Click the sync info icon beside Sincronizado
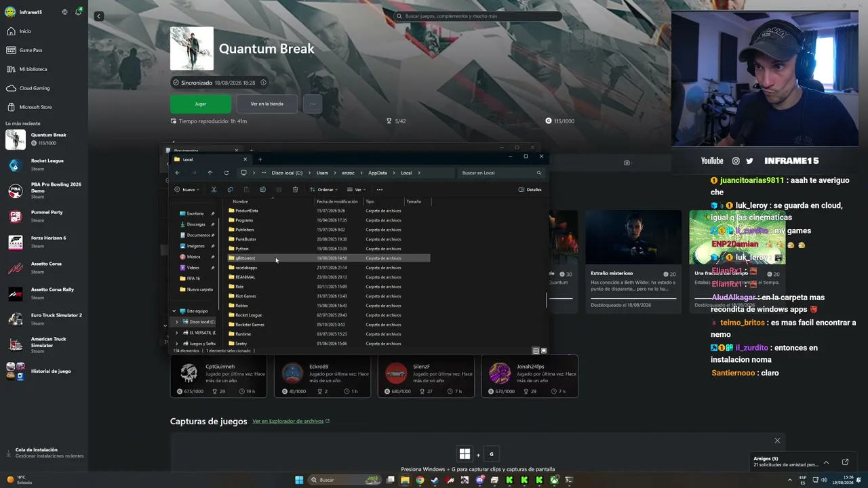Image resolution: width=868 pixels, height=488 pixels. [263, 83]
